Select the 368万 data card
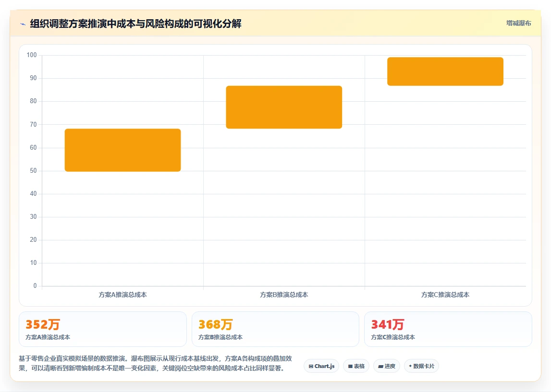Image resolution: width=551 pixels, height=392 pixels. [x=275, y=329]
